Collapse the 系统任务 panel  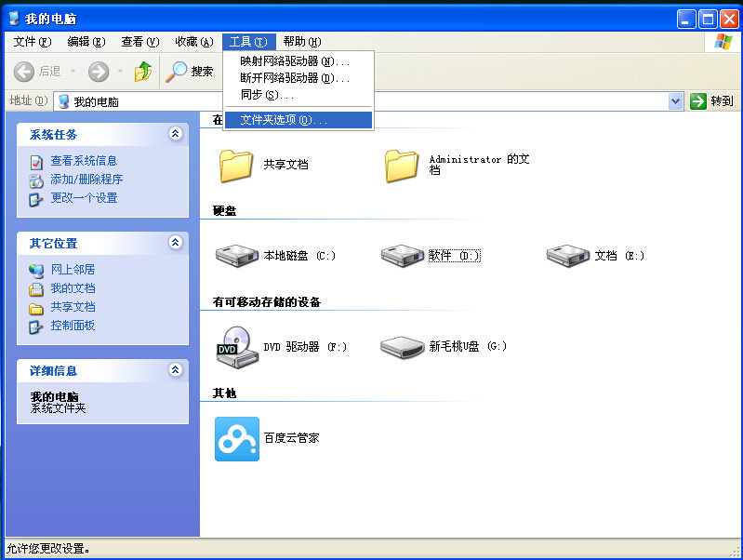176,134
